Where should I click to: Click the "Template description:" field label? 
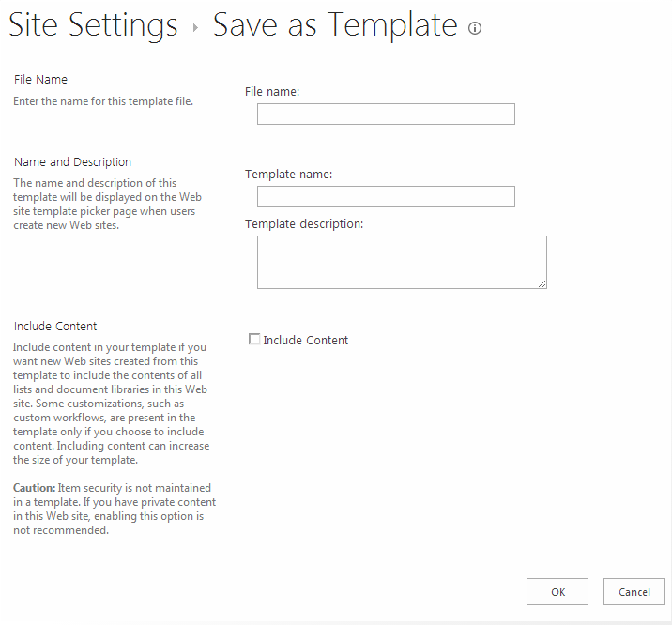pyautogui.click(x=304, y=224)
